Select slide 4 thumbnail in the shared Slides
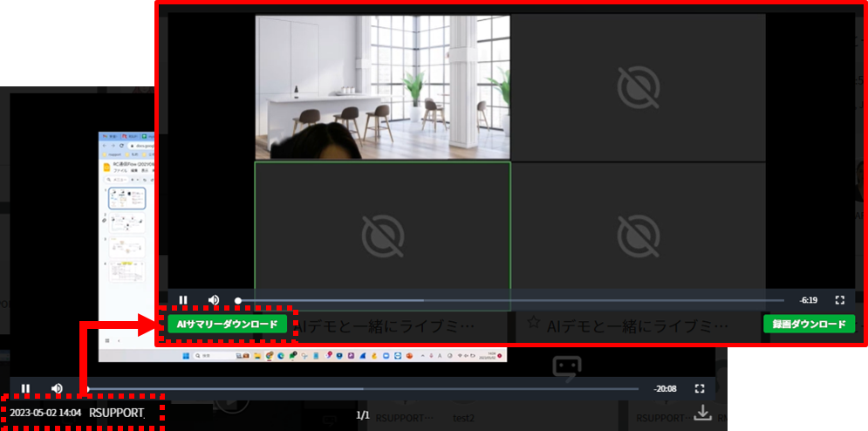Viewport: 868px width, 431px height. [126, 271]
